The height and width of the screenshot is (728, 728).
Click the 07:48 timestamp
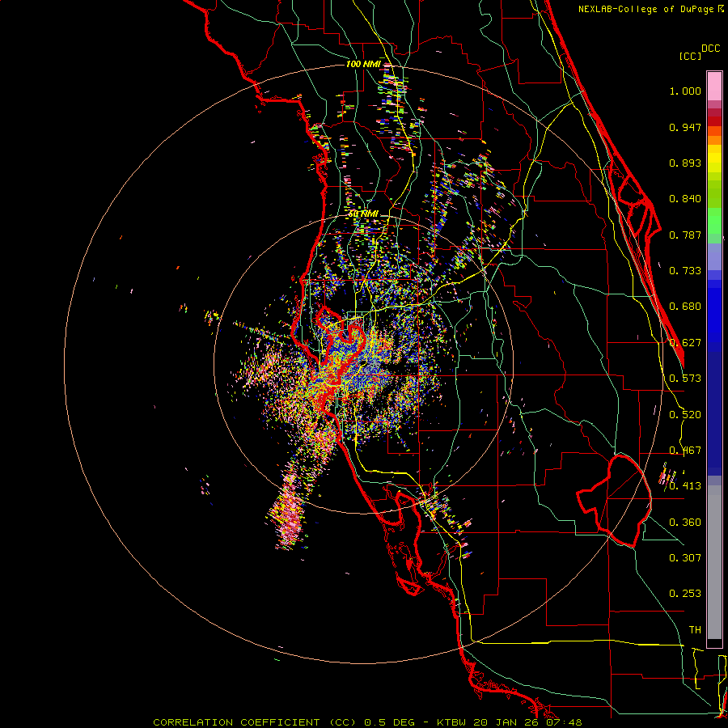563,722
